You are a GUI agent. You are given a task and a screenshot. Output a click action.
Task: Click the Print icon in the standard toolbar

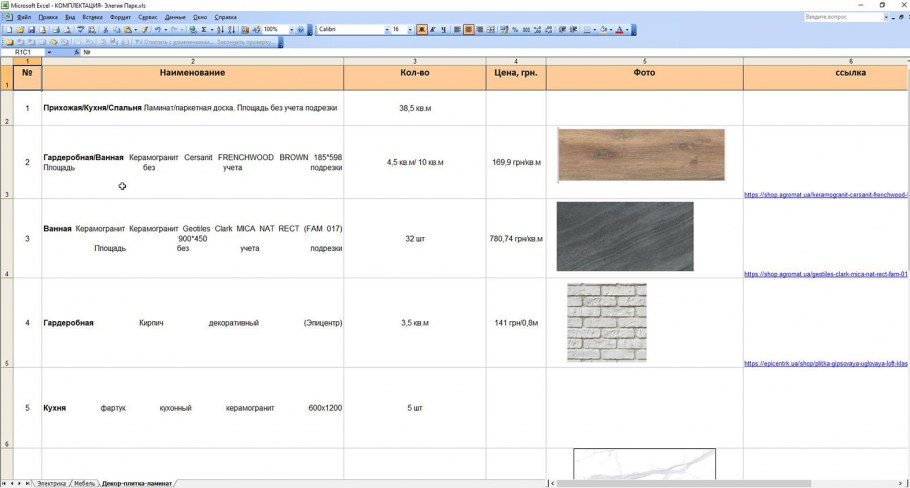[56, 29]
